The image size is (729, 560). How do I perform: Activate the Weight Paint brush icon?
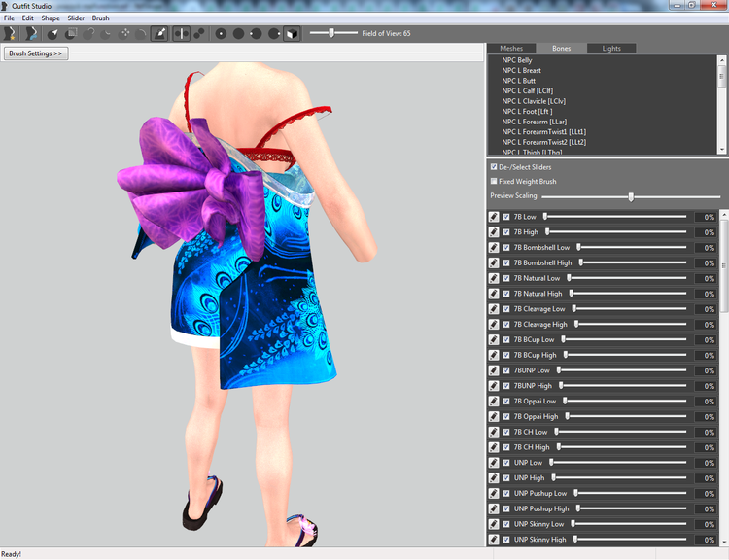coord(159,33)
